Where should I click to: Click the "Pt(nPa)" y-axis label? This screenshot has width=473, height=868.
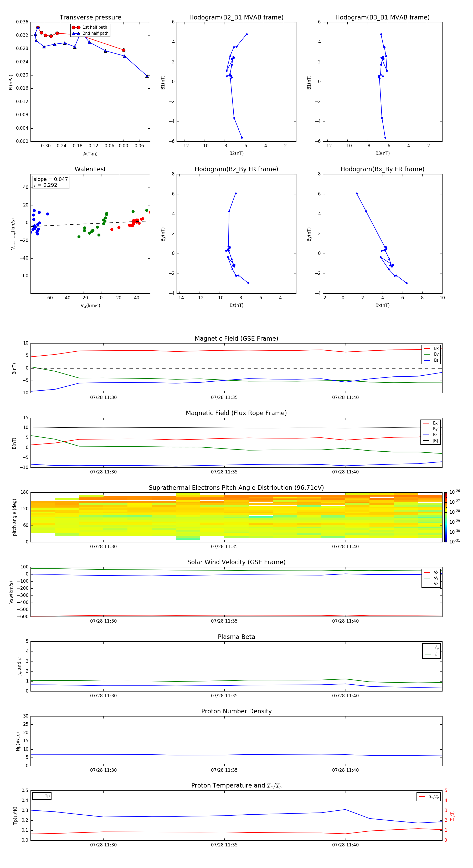tap(11, 82)
